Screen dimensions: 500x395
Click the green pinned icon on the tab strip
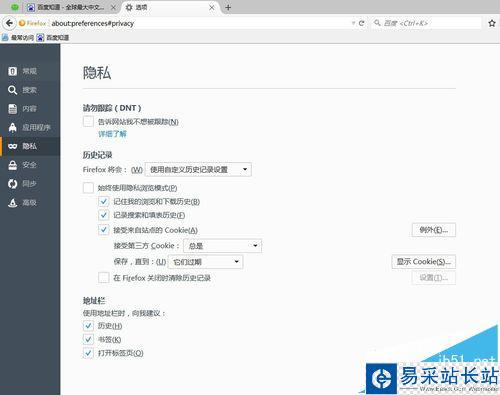tap(15, 7)
